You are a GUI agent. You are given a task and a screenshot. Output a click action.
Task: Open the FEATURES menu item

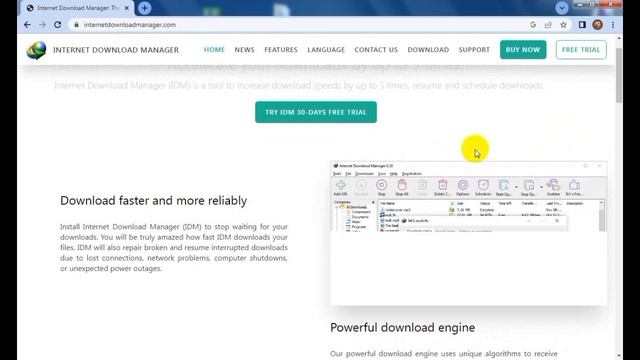coord(281,50)
